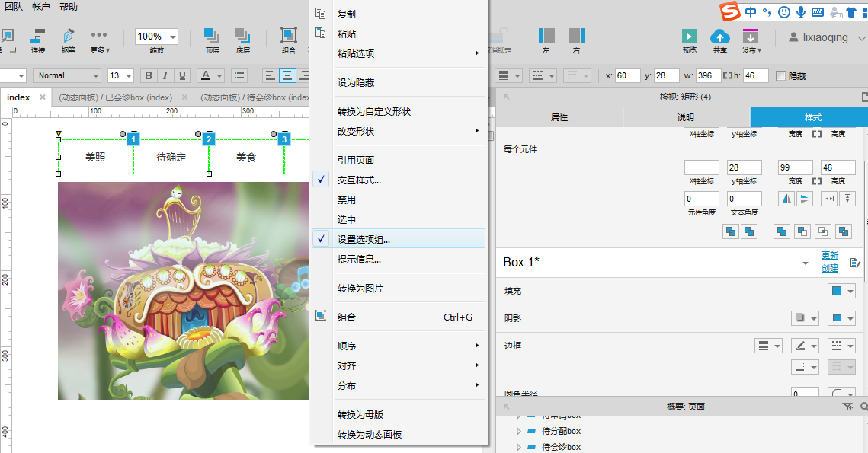Toggle italic text formatting

coord(165,75)
